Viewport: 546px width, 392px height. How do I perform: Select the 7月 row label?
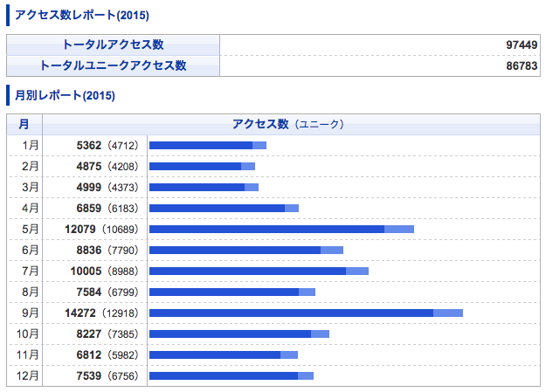(x=30, y=271)
